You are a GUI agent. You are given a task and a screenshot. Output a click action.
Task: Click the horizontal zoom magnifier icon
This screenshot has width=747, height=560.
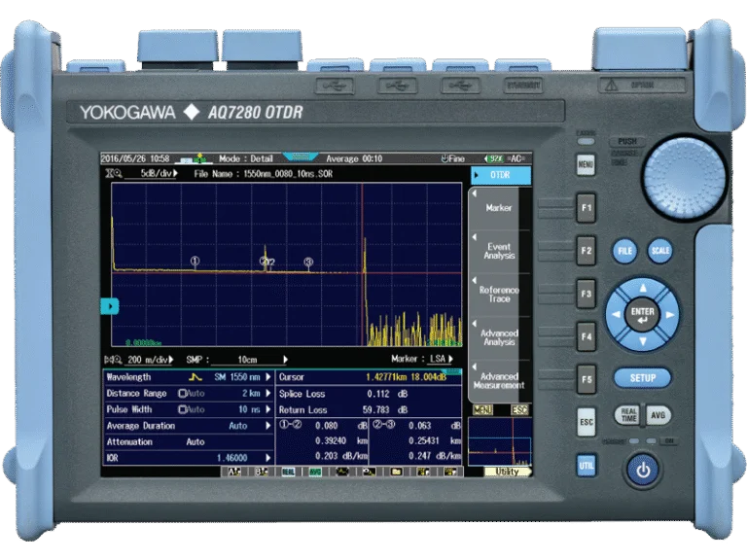click(x=114, y=360)
